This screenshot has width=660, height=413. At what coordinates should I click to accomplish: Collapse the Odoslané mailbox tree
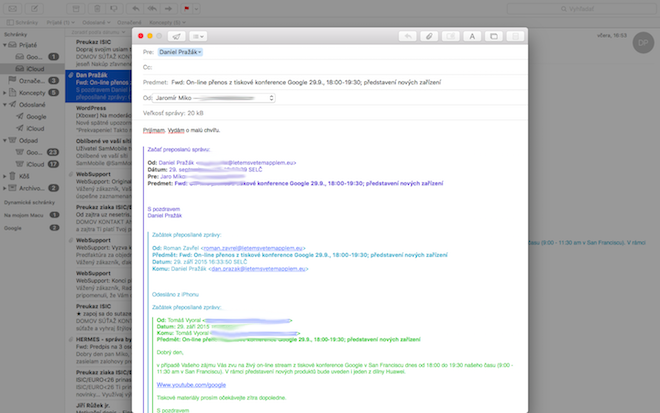point(5,104)
